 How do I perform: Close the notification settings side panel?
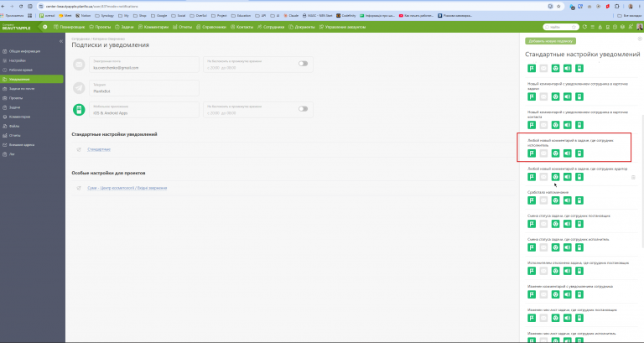click(x=640, y=39)
